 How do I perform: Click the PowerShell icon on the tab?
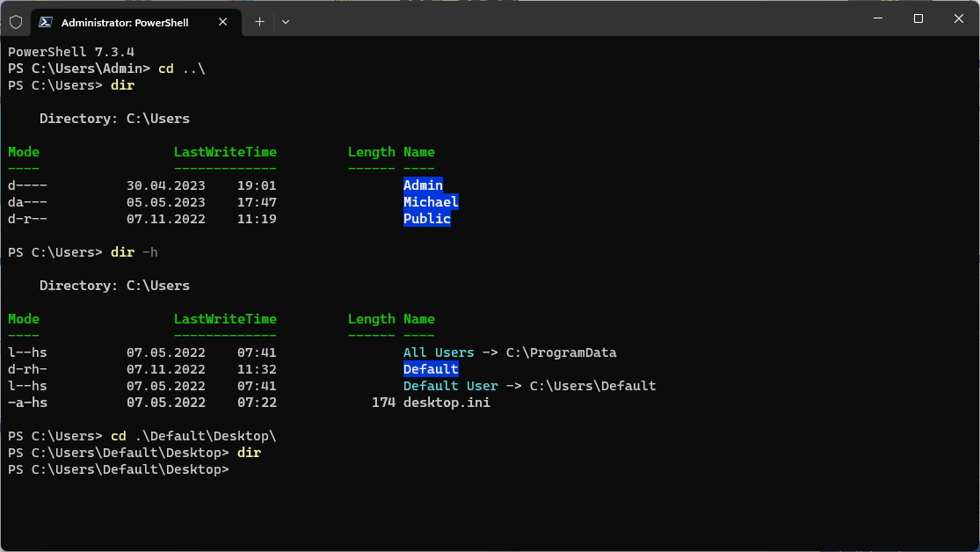coord(45,22)
